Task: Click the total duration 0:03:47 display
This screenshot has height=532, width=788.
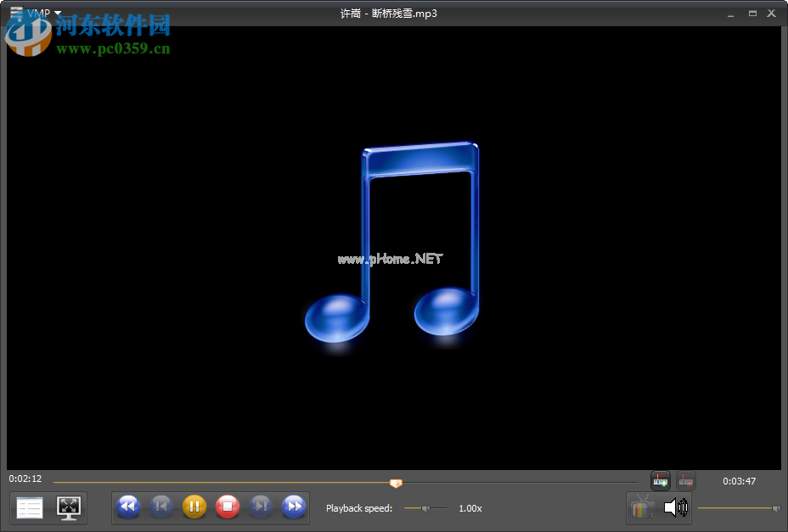Action: click(739, 479)
